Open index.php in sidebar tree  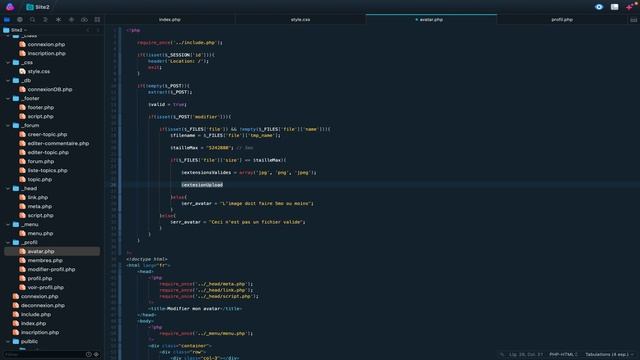(x=29, y=323)
